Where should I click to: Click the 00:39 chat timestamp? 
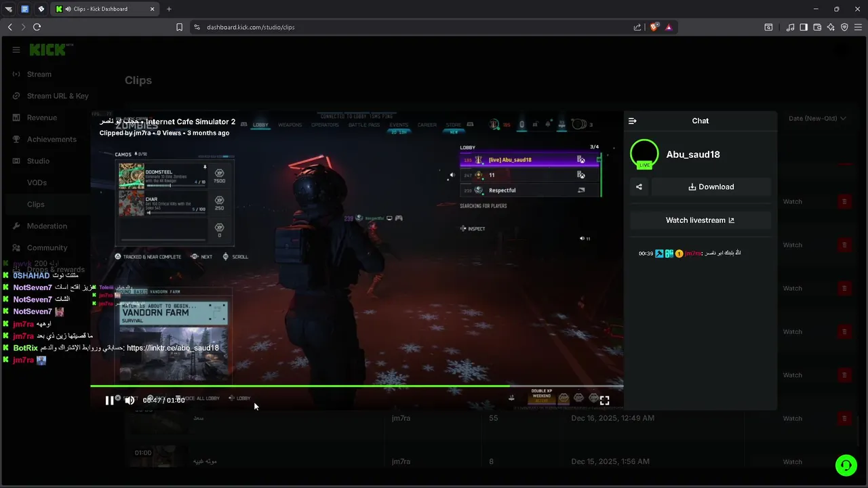[x=646, y=253]
